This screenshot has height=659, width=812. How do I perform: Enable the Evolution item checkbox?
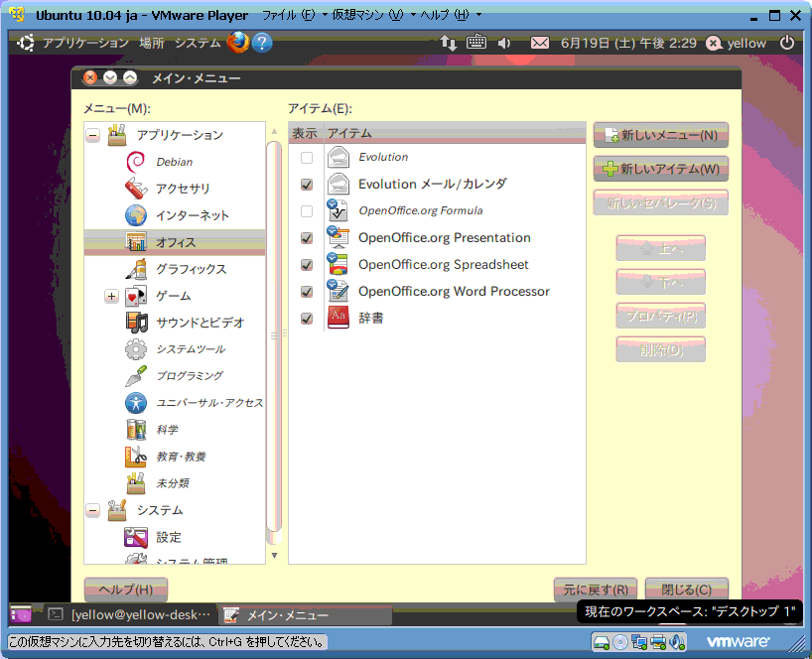pyautogui.click(x=307, y=158)
